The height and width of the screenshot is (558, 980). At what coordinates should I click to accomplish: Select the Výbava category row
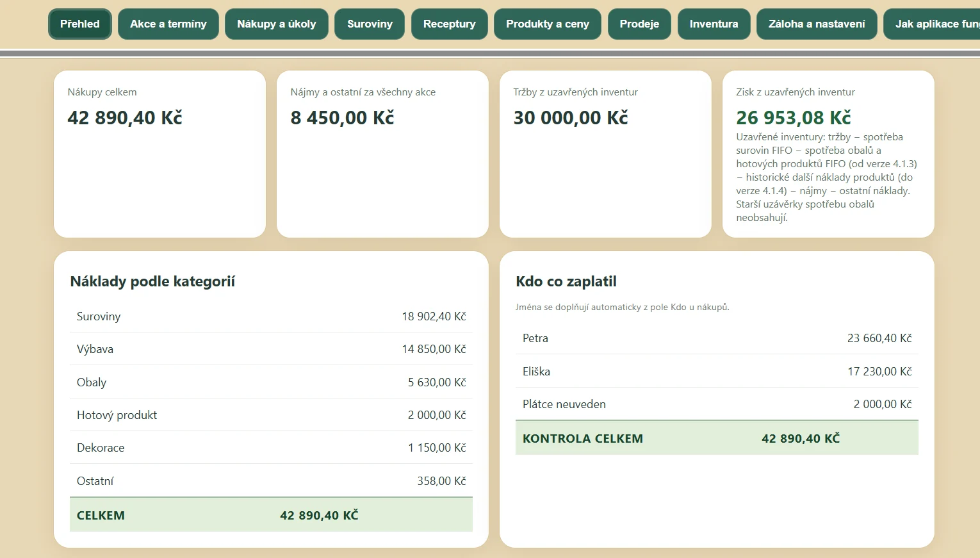[271, 349]
